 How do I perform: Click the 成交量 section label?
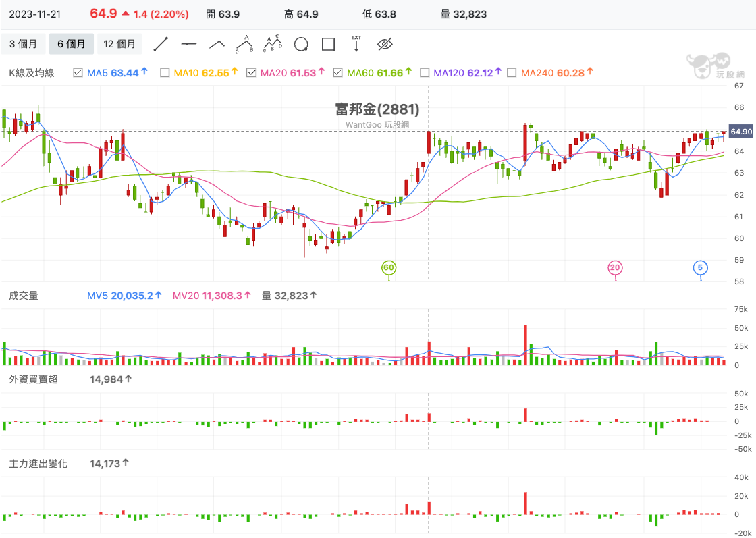[x=24, y=296]
